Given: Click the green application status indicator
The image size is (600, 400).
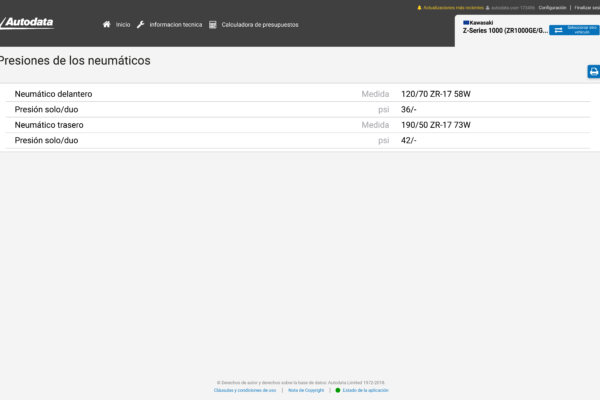Looking at the screenshot, I should coord(338,390).
